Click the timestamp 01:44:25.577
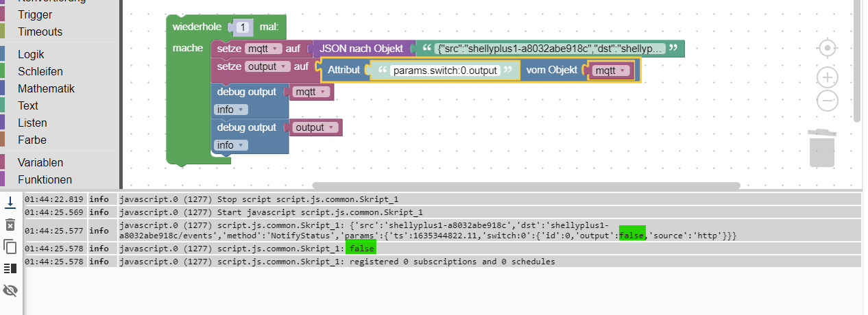 coord(55,231)
